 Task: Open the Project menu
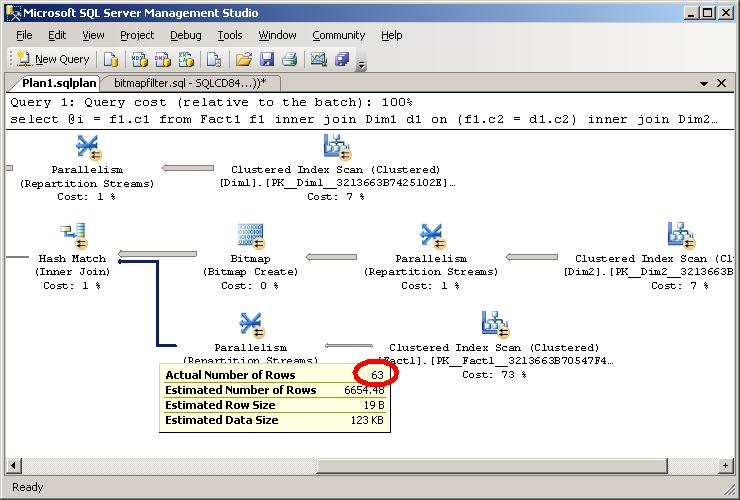137,35
